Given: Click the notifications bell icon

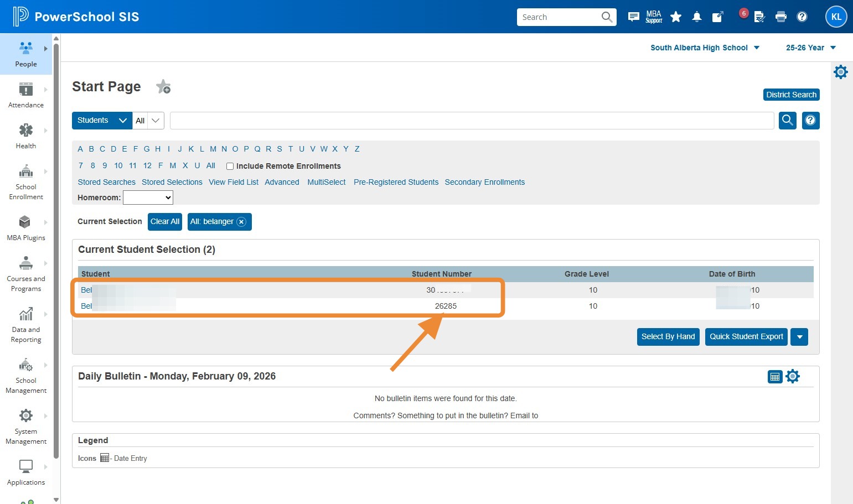Looking at the screenshot, I should (696, 17).
